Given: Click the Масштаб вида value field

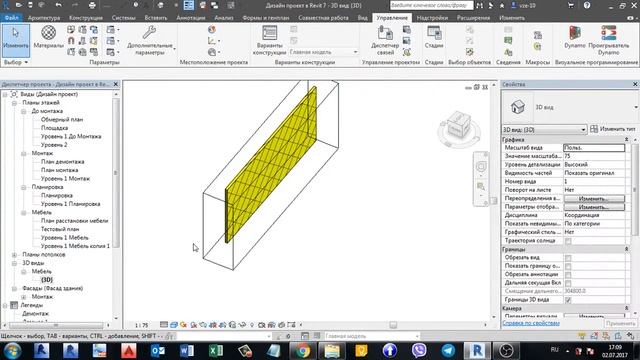Looking at the screenshot, I should [x=594, y=148].
